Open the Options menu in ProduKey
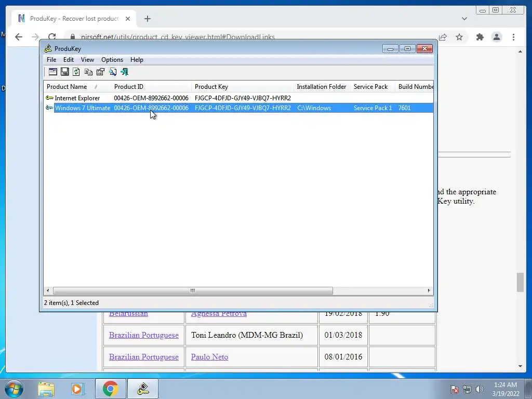532x399 pixels. [112, 60]
